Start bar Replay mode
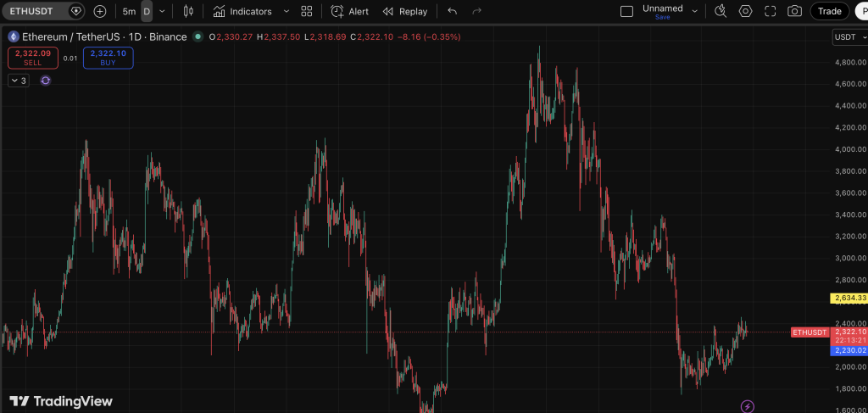The width and height of the screenshot is (868, 413). pyautogui.click(x=405, y=12)
